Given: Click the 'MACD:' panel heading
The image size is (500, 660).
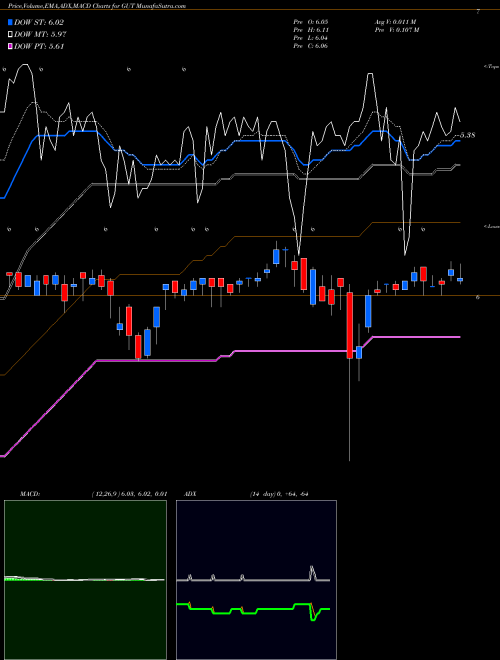Looking at the screenshot, I should tap(30, 494).
